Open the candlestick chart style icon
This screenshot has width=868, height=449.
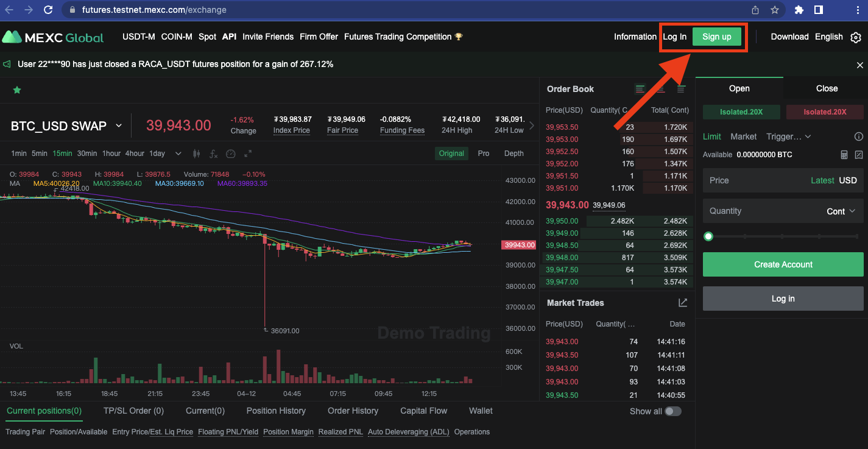(x=196, y=154)
